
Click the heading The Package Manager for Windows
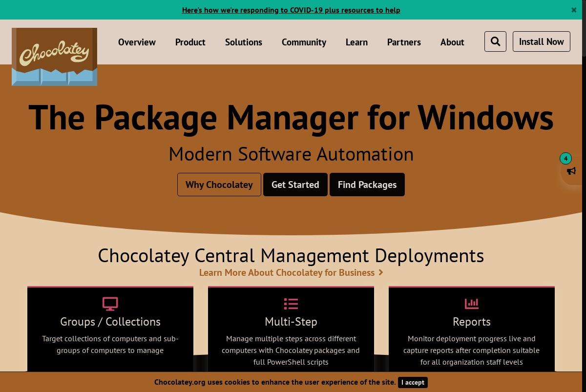tap(291, 117)
